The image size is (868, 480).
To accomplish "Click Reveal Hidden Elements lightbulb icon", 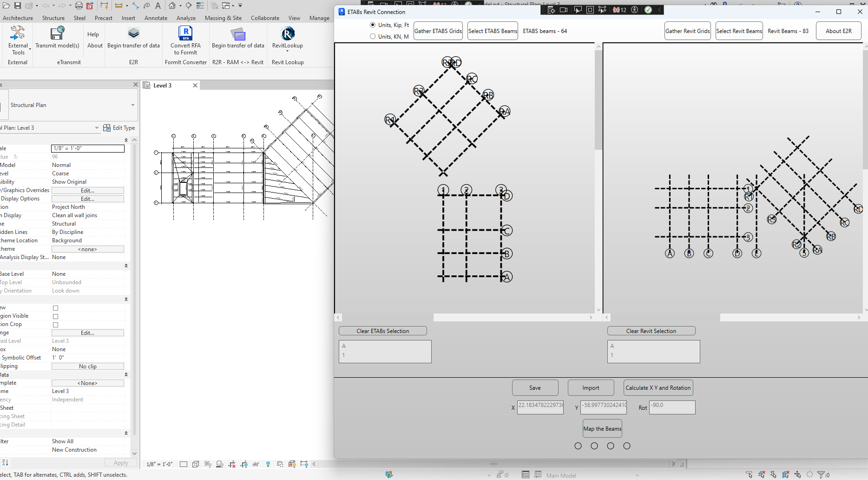I will (x=268, y=464).
